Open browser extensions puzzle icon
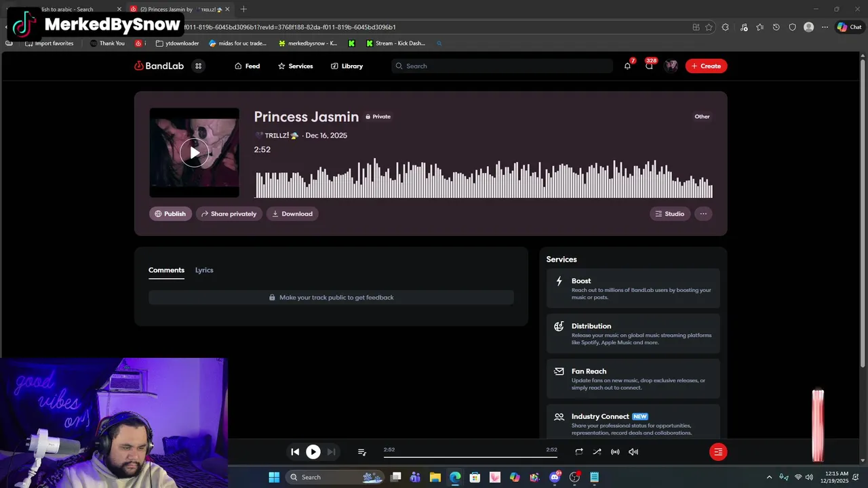 [x=726, y=27]
